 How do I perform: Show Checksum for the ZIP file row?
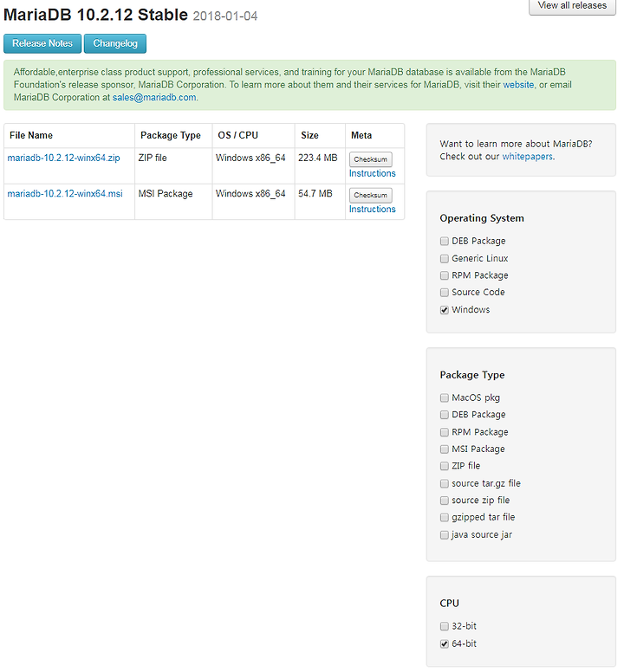click(x=370, y=159)
